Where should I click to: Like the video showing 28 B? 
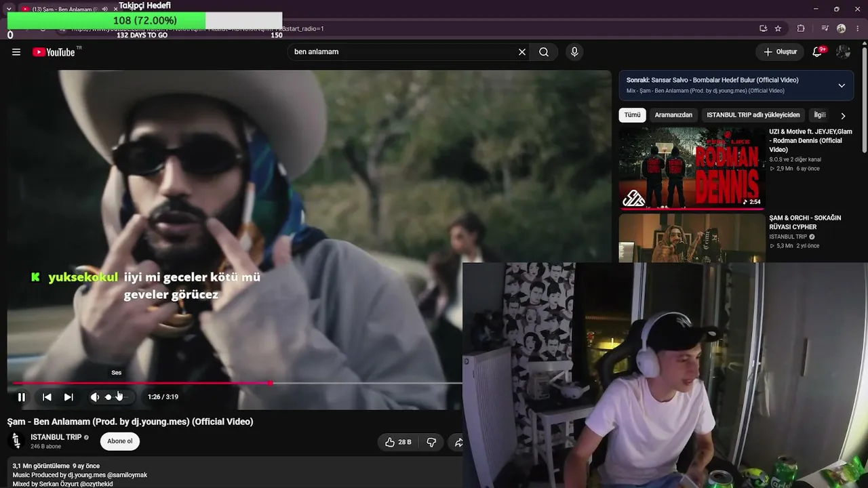[x=398, y=442]
